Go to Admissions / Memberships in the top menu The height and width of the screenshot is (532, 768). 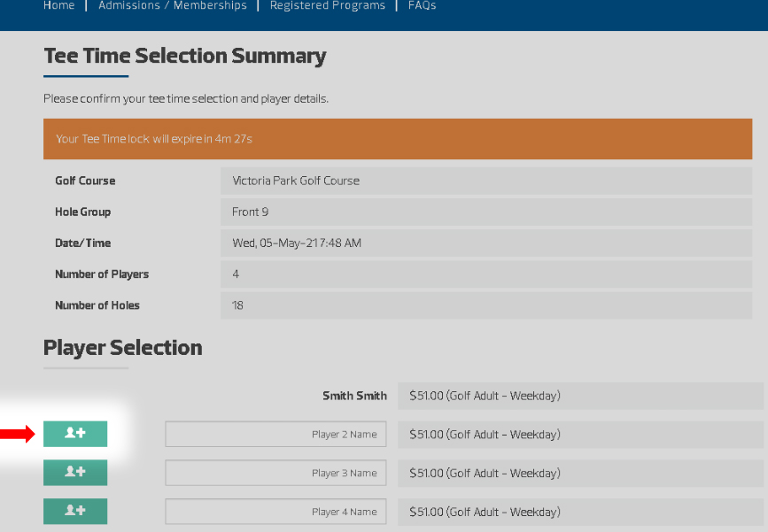[x=173, y=5]
